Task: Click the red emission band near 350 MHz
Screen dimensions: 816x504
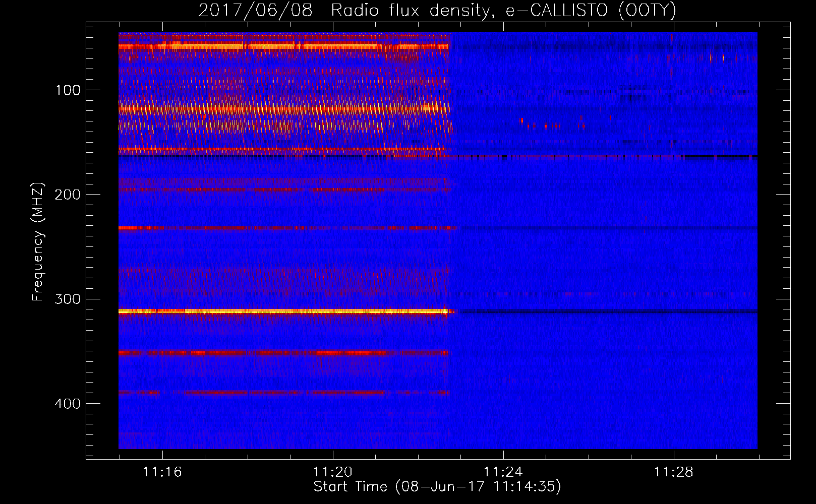Action: pyautogui.click(x=283, y=353)
